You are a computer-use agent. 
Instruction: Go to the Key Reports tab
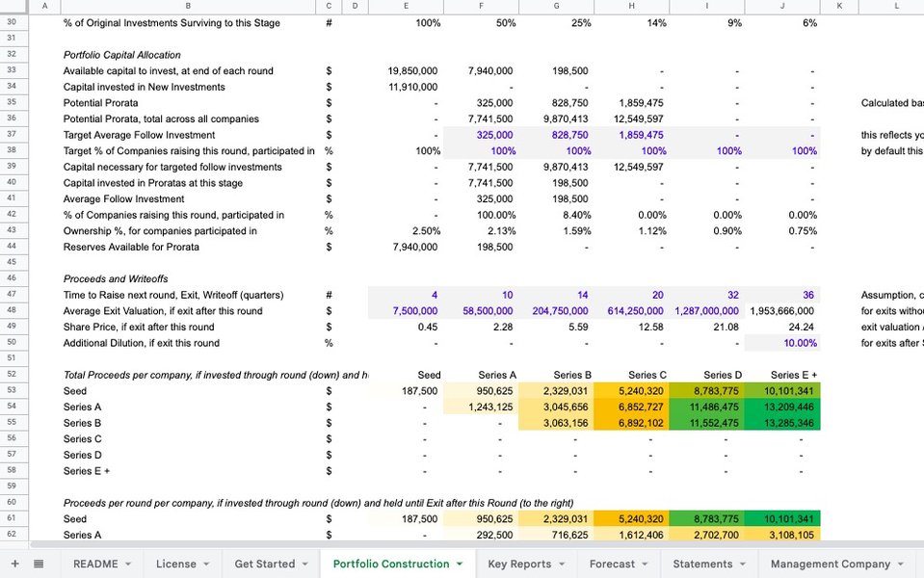tap(519, 564)
